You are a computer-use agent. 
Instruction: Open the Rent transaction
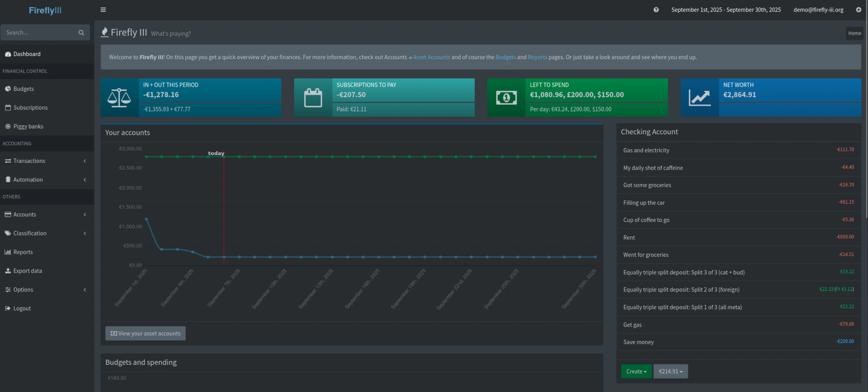629,238
